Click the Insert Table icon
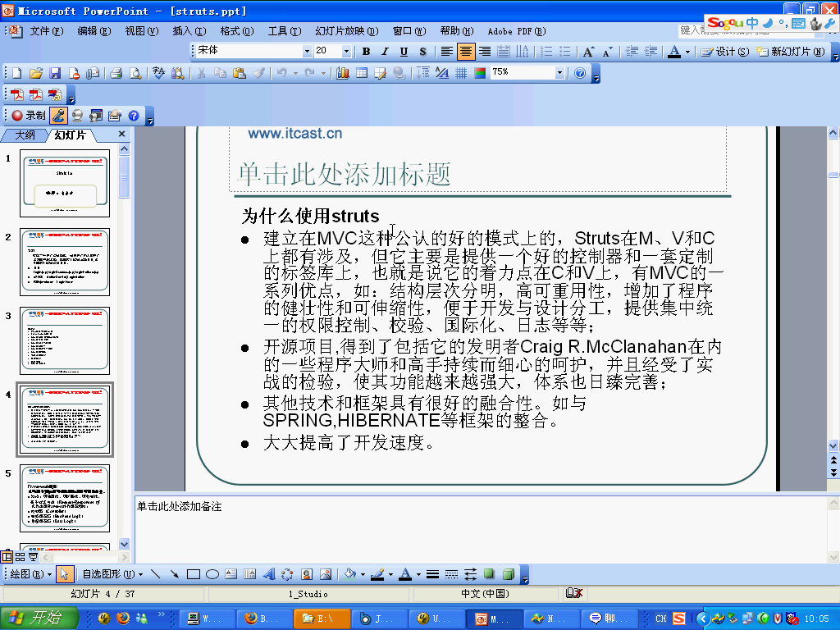The image size is (840, 630). (362, 73)
